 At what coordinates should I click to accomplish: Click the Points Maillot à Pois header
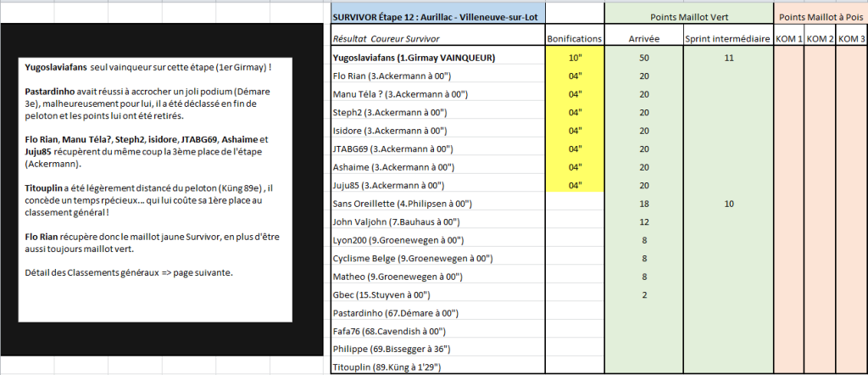click(820, 16)
